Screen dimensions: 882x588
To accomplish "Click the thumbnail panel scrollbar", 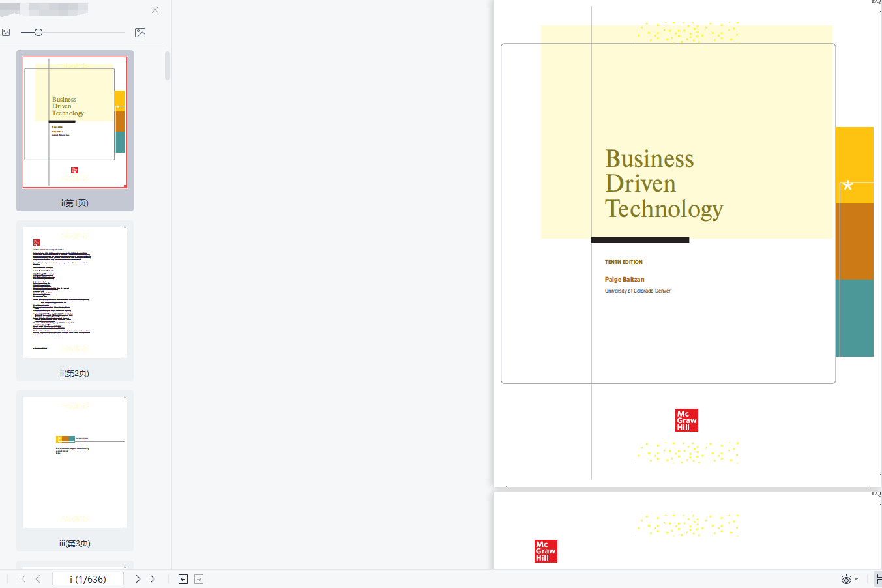I will (168, 66).
